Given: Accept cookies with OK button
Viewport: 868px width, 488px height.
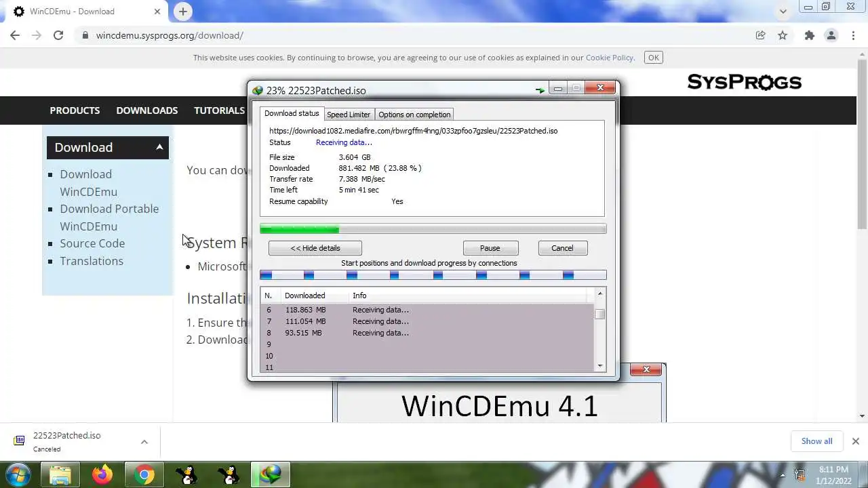Looking at the screenshot, I should pos(654,58).
